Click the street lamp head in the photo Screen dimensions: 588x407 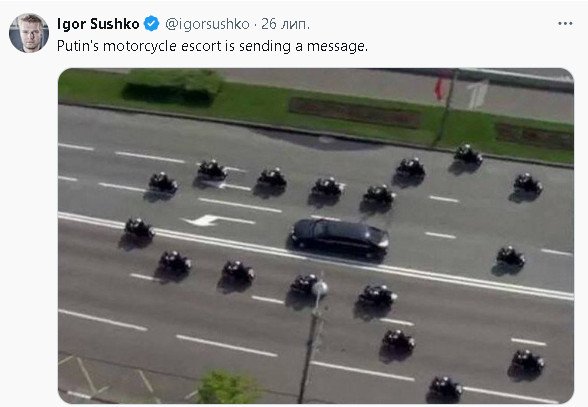click(x=320, y=288)
